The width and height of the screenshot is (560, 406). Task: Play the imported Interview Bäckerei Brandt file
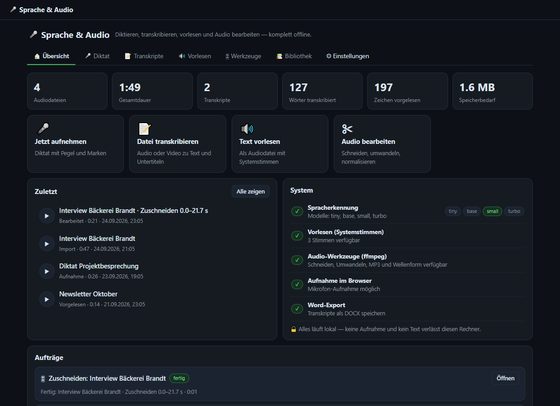tap(47, 244)
